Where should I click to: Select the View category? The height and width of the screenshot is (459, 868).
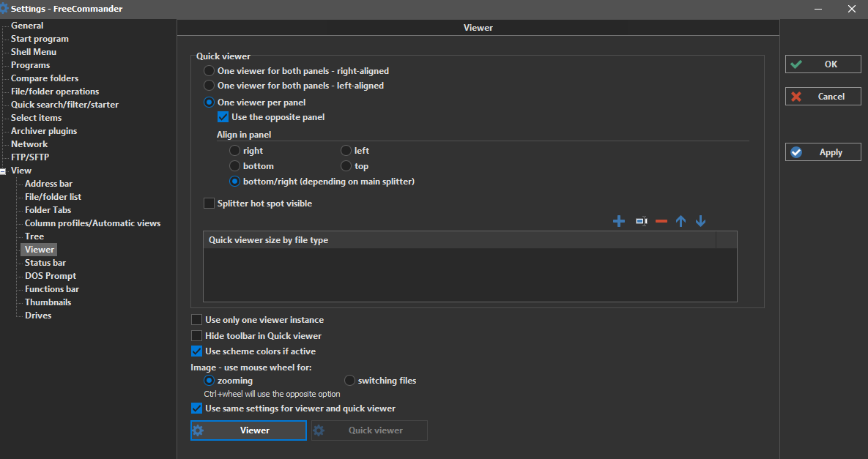21,171
